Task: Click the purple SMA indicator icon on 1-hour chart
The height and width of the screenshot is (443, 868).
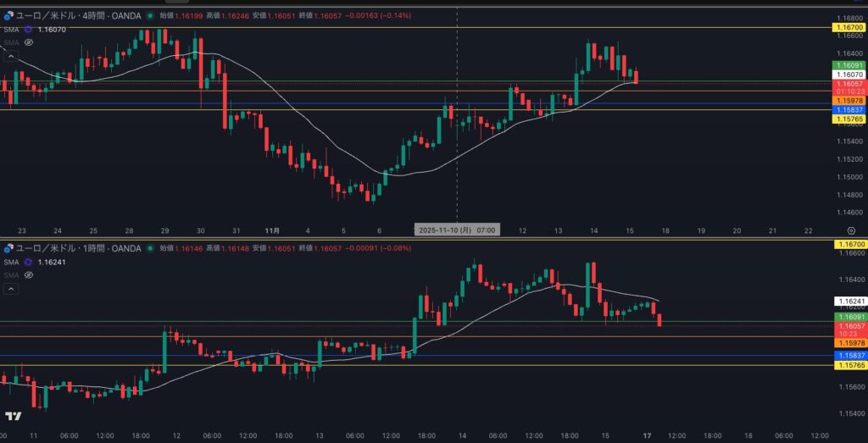Action: coord(28,262)
